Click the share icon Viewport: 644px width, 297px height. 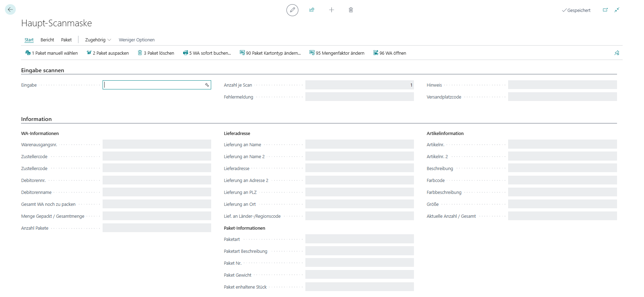click(312, 10)
